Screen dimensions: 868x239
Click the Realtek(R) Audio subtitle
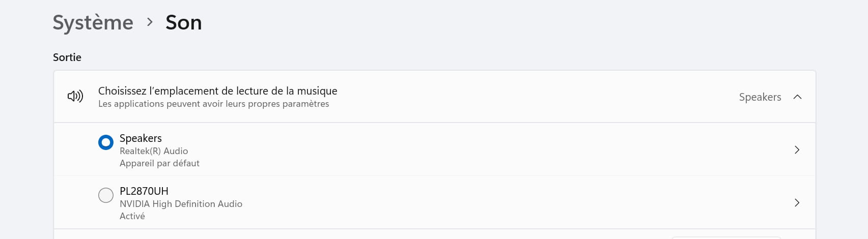pyautogui.click(x=154, y=151)
